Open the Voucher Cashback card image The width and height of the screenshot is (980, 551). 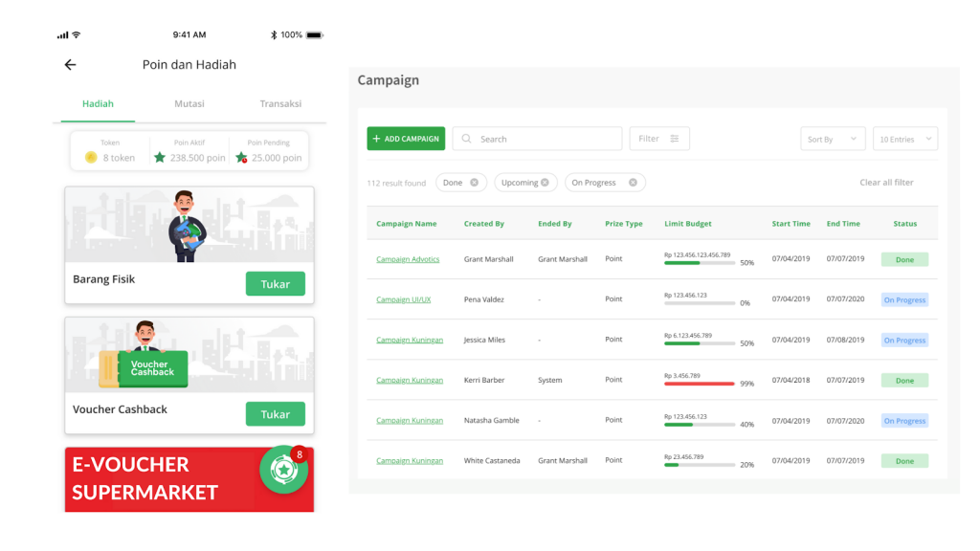point(189,355)
